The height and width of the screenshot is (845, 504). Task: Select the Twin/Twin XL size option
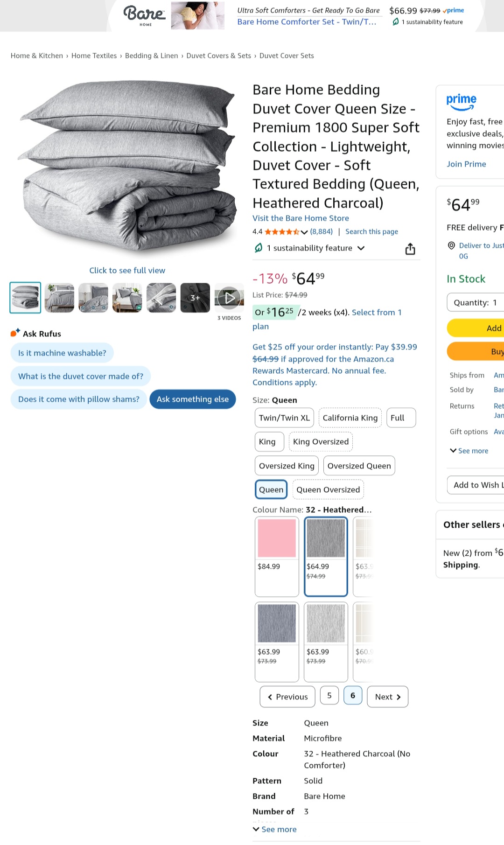284,418
